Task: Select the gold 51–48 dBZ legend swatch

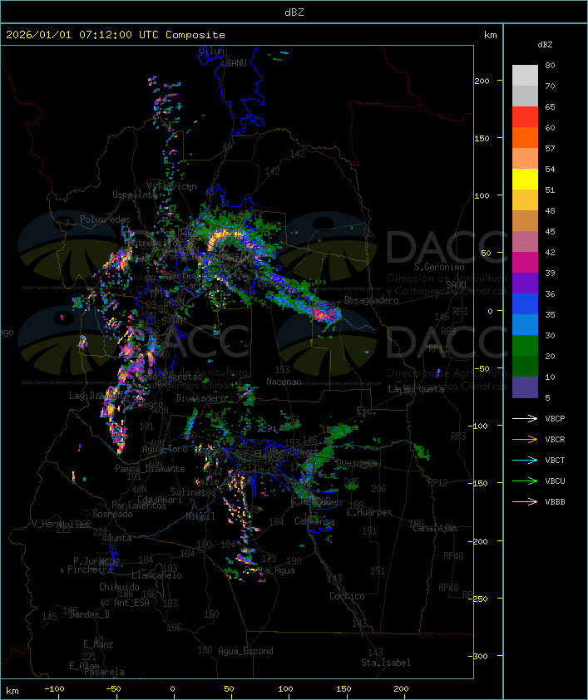Action: tap(525, 200)
